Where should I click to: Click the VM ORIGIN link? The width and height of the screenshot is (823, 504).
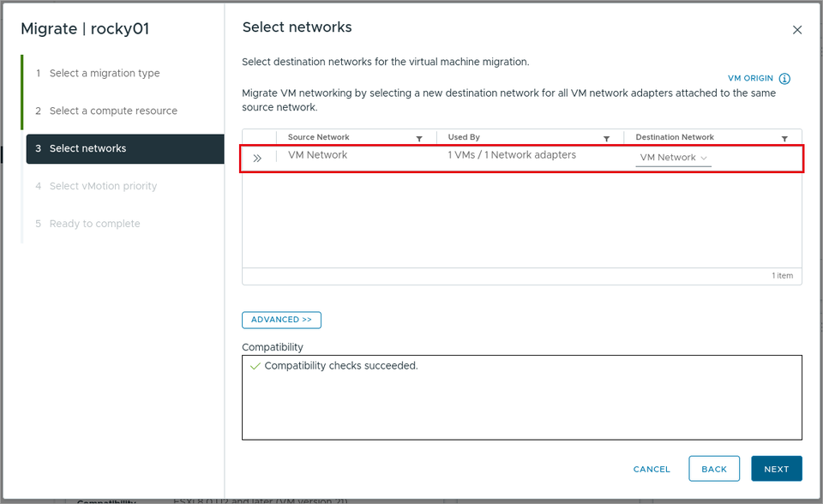click(750, 78)
